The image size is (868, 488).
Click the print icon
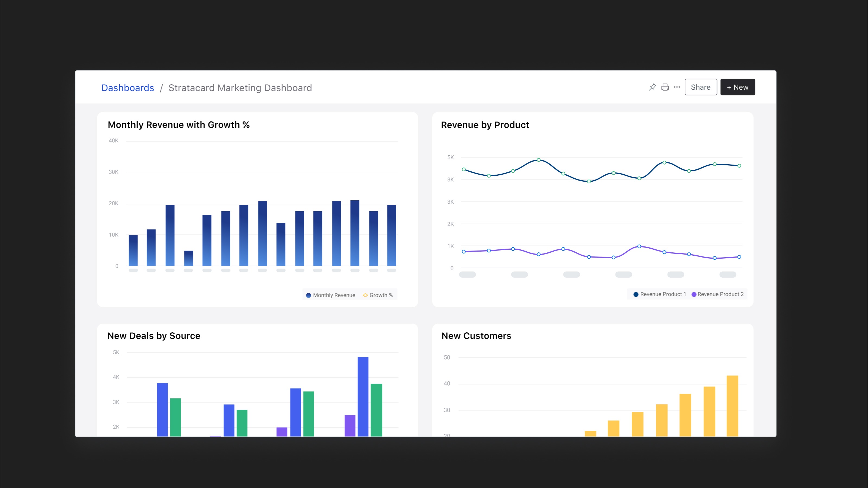(665, 87)
